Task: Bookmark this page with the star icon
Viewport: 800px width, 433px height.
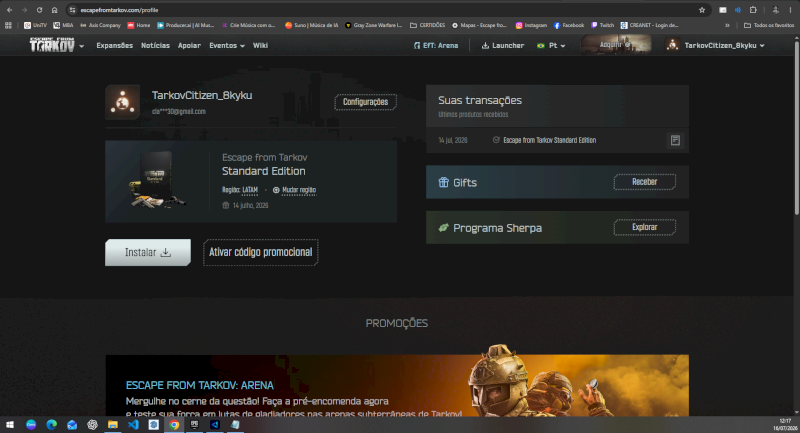Action: point(702,10)
